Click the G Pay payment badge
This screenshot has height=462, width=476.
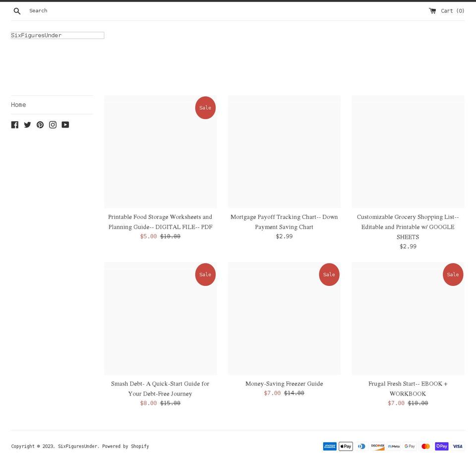click(410, 446)
